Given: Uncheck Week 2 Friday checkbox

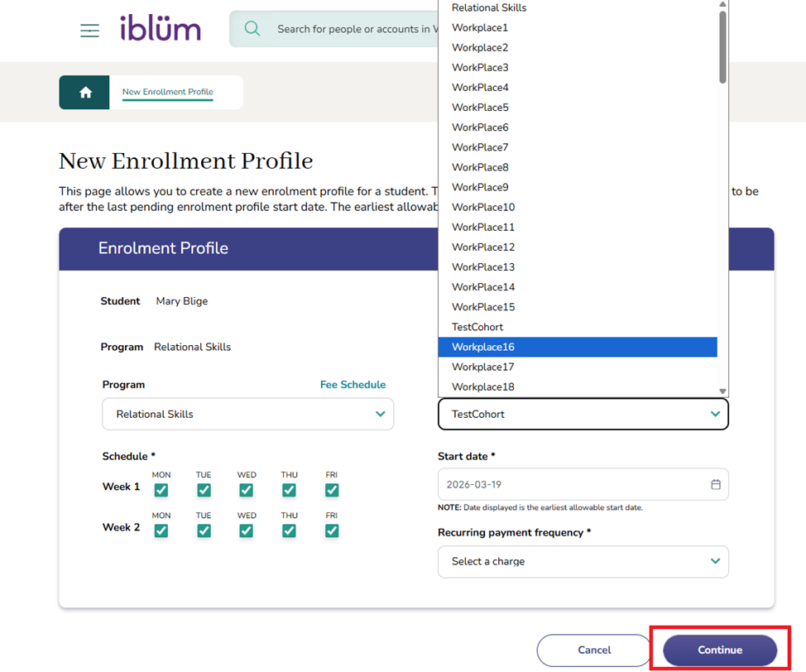Looking at the screenshot, I should click(332, 530).
